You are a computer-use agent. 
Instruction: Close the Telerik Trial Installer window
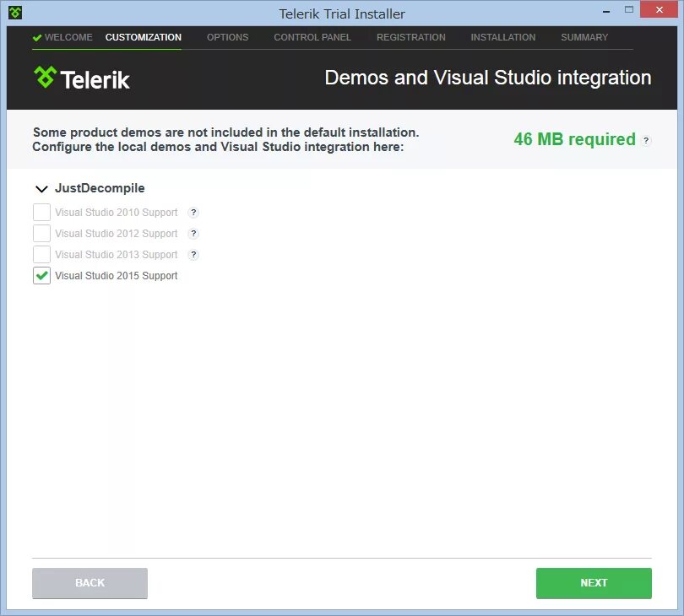pyautogui.click(x=660, y=9)
